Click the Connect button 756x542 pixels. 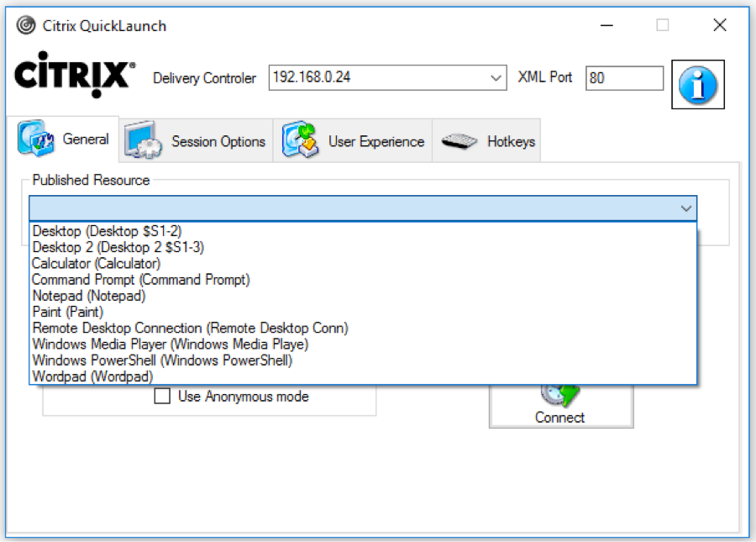click(561, 406)
